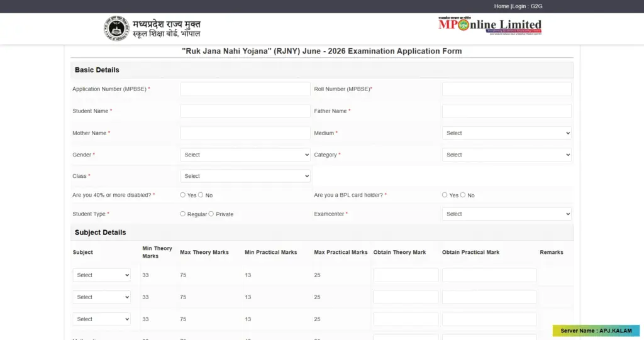
Task: Click the Obtain Theory Mark column header
Action: 399,252
